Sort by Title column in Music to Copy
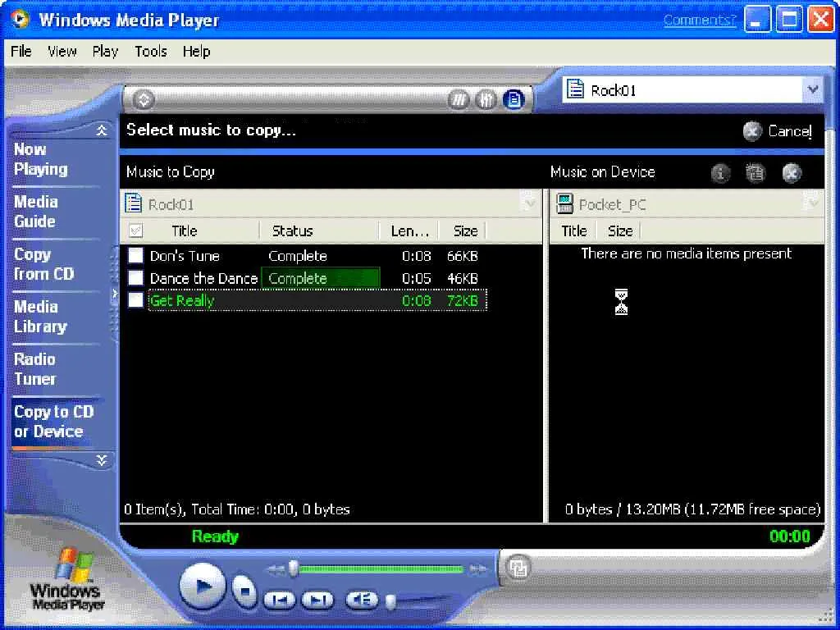 pos(185,231)
